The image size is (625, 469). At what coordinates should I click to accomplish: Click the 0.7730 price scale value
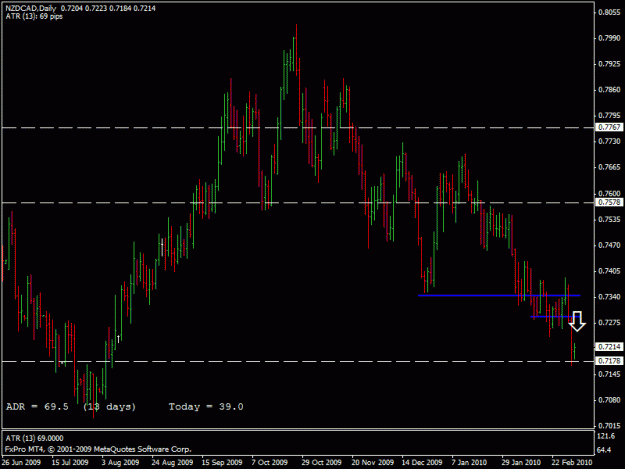(609, 141)
